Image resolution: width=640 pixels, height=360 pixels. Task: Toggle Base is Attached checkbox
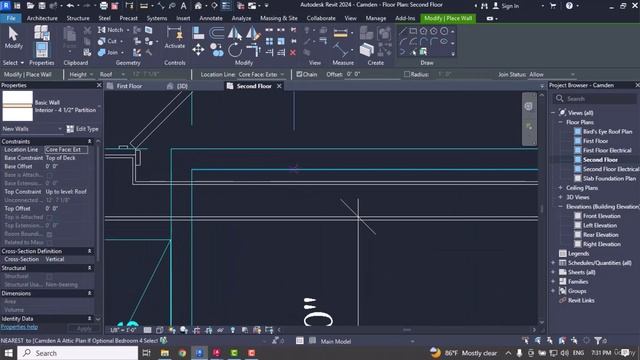(x=49, y=175)
